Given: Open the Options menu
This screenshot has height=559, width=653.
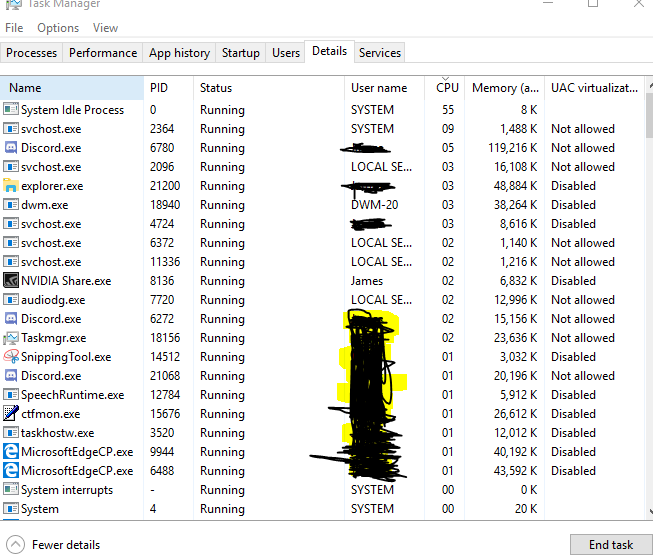Looking at the screenshot, I should [x=58, y=28].
